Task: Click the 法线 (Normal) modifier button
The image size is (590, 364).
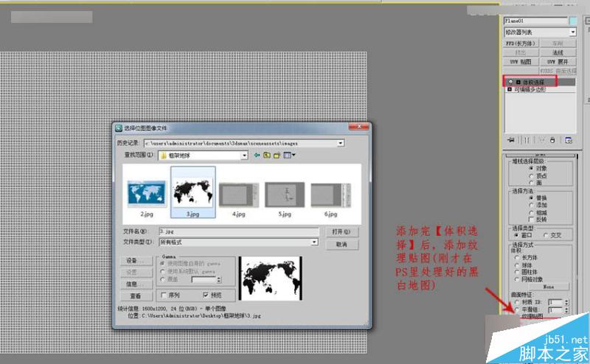Action: [558, 52]
